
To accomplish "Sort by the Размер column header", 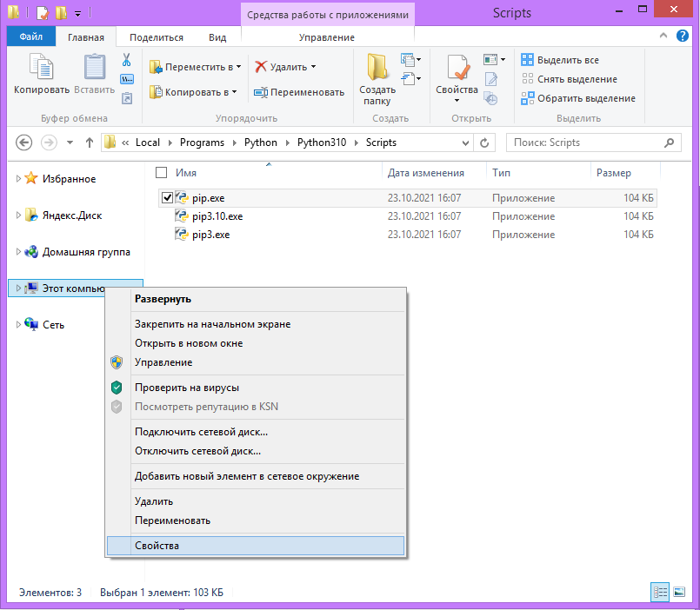I will tap(625, 173).
